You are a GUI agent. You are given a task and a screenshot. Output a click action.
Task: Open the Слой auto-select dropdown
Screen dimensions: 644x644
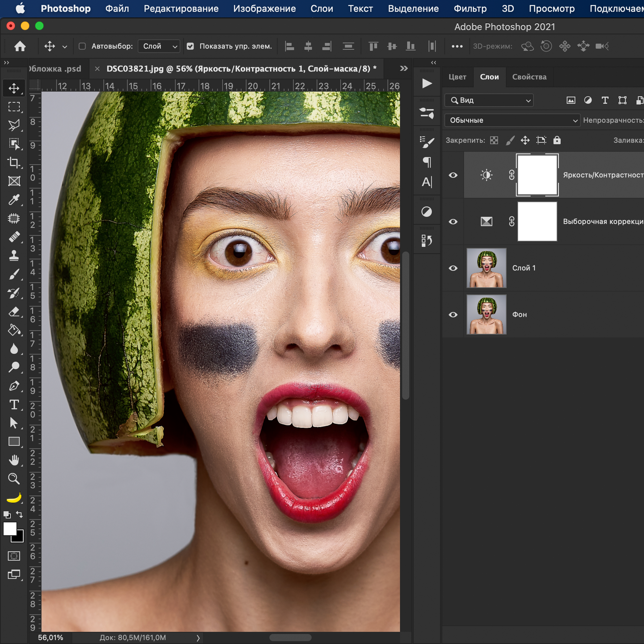[x=159, y=46]
